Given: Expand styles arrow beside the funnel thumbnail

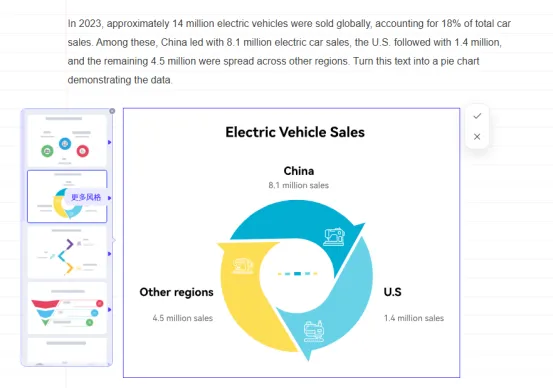Looking at the screenshot, I should click(x=110, y=309).
